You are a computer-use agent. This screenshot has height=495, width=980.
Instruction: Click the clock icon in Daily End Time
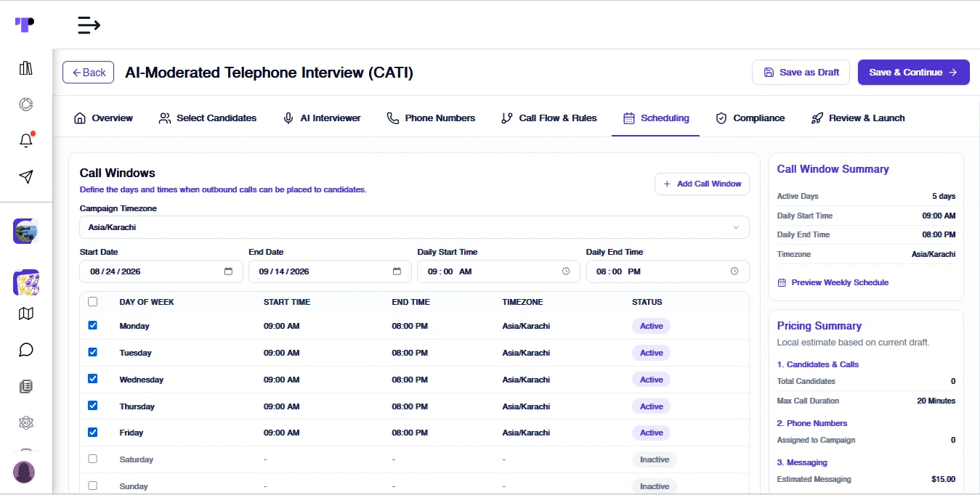coord(734,271)
